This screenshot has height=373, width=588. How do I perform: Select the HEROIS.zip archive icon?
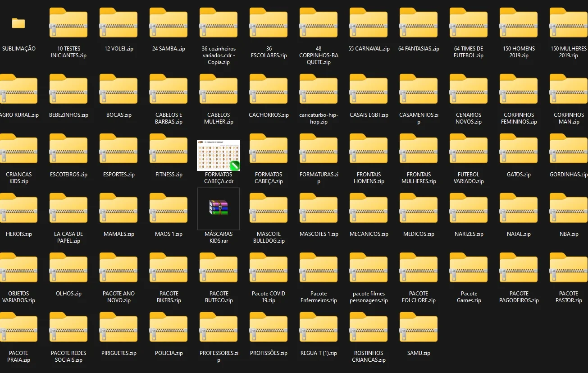[18, 208]
